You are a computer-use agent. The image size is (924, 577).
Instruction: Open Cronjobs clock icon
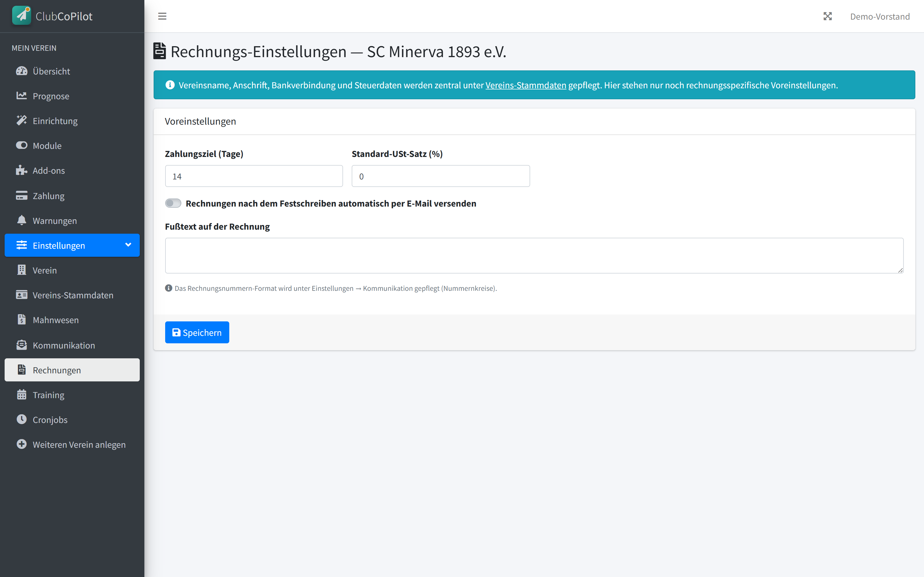22,419
